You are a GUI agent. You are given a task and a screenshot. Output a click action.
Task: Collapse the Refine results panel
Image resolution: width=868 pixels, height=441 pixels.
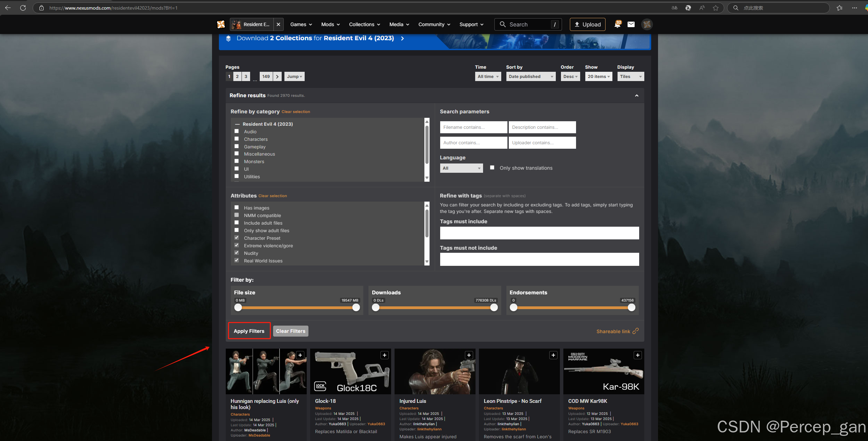point(636,95)
